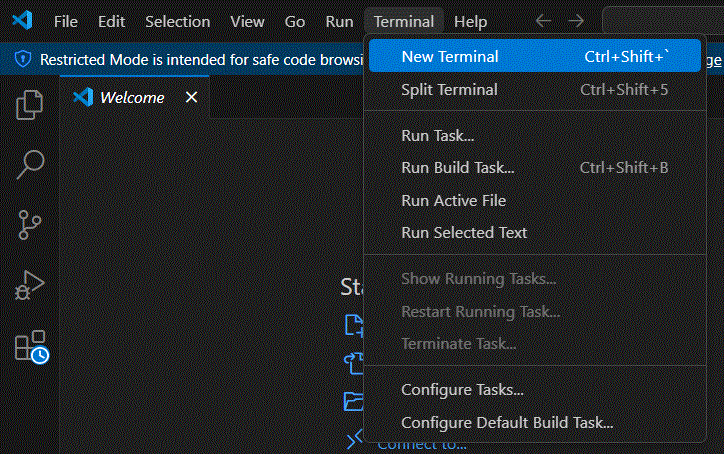Click the VS Code logo icon
Viewport: 724px width, 454px height.
(22, 21)
